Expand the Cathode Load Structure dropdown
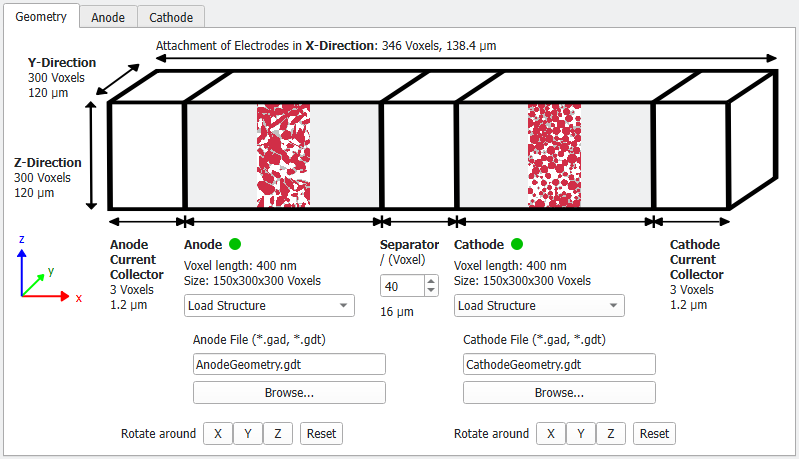The height and width of the screenshot is (459, 799). (x=539, y=306)
